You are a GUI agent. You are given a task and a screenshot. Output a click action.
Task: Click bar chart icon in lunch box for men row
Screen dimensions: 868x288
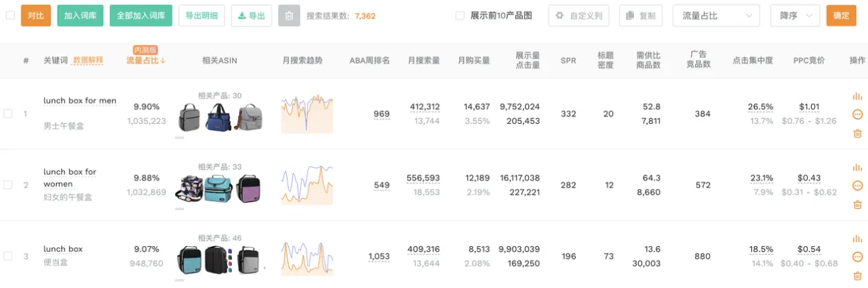857,96
